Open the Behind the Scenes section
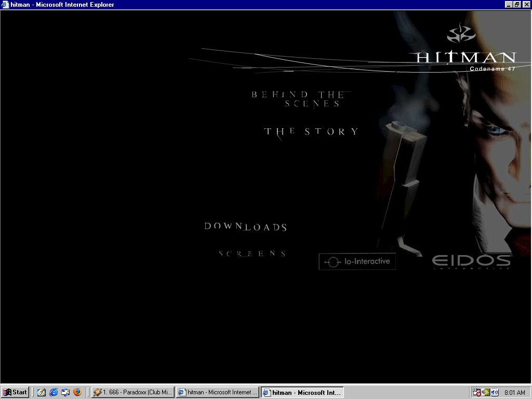 click(x=298, y=99)
